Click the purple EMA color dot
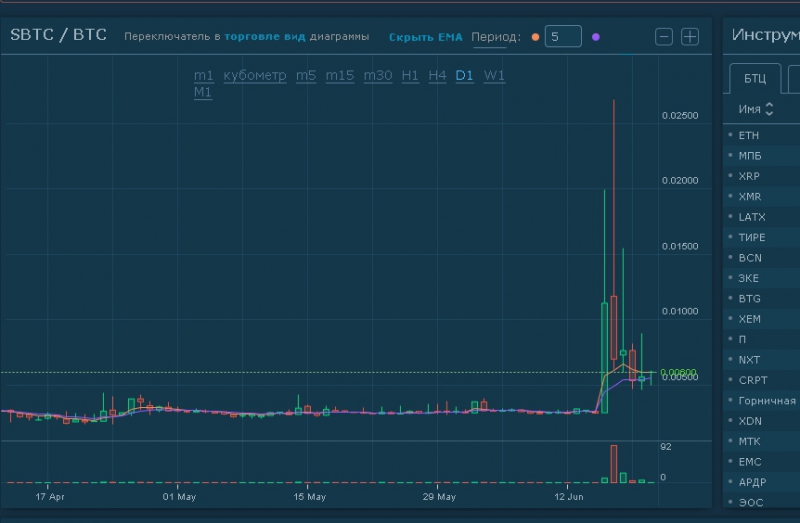 (x=595, y=37)
